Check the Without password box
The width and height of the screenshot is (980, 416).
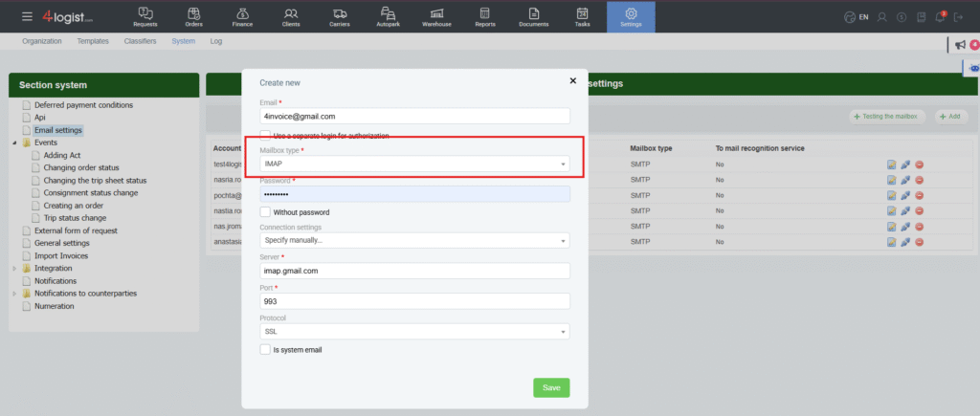[x=265, y=211]
